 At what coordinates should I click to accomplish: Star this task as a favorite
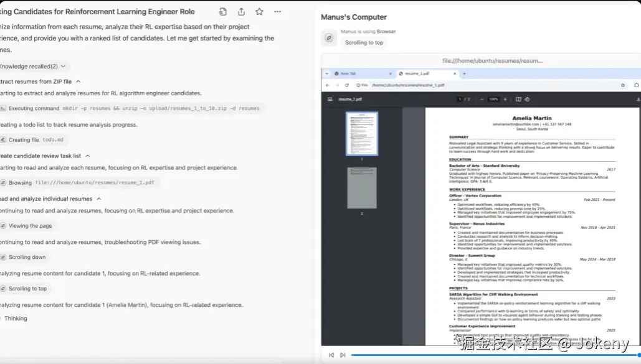click(259, 12)
